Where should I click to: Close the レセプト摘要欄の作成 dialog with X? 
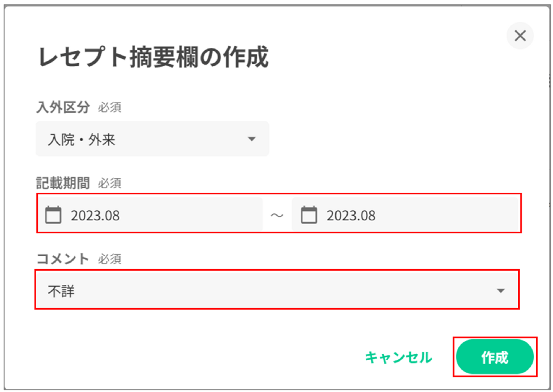point(520,36)
